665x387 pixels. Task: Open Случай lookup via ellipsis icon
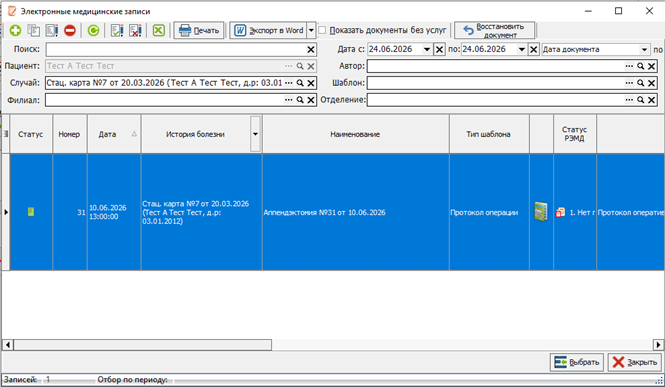288,83
